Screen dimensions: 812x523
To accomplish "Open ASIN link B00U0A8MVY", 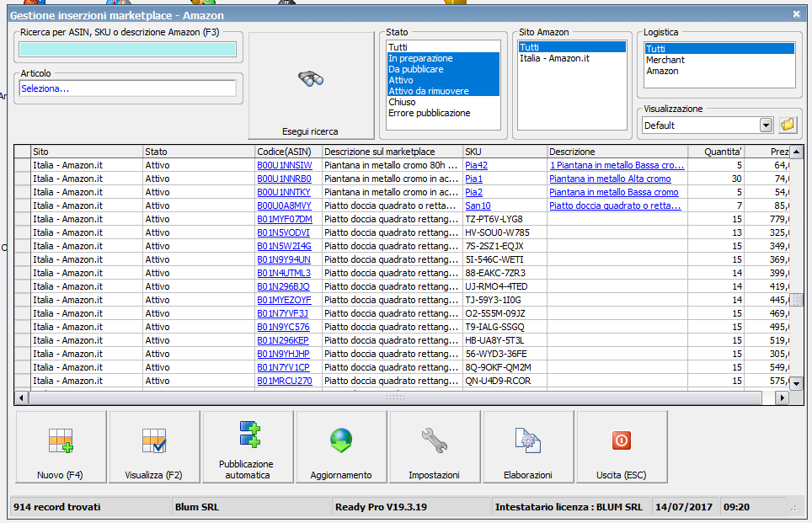I will click(284, 205).
